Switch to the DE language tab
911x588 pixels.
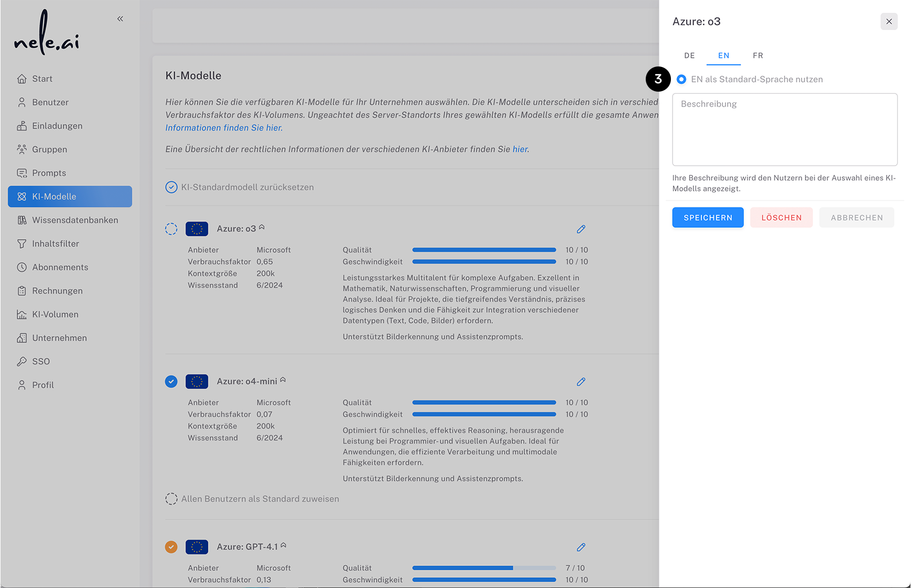[x=689, y=55]
